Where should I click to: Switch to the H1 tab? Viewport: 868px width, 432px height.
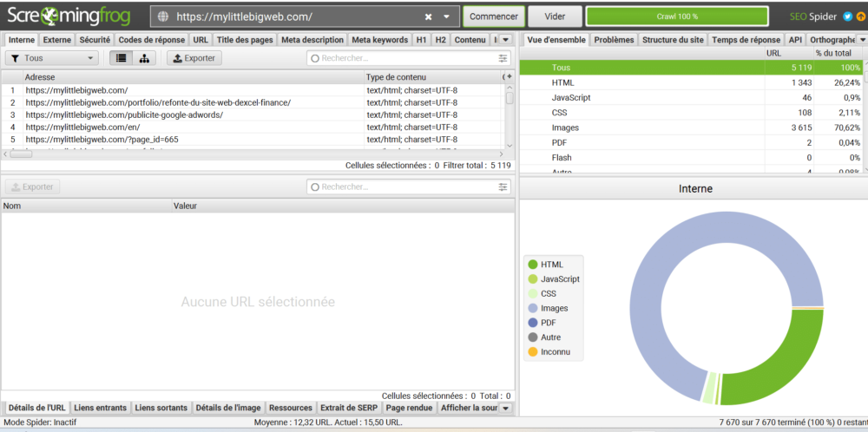pos(421,40)
